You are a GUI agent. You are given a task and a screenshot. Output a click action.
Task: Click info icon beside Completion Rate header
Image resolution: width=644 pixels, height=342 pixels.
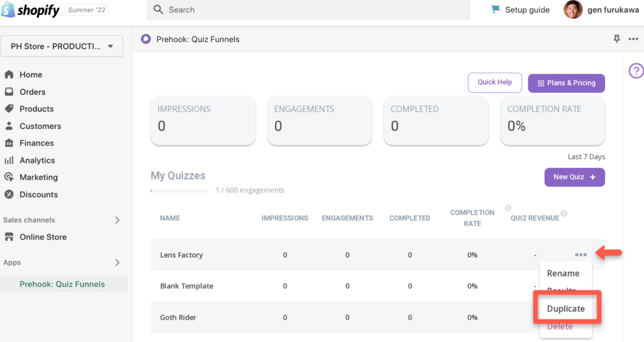tap(508, 207)
